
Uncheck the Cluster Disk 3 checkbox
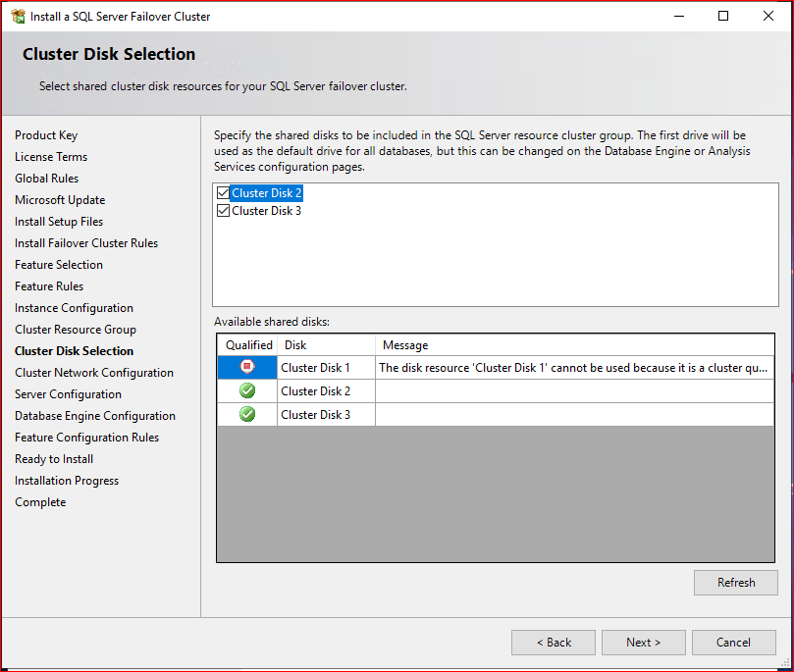223,211
